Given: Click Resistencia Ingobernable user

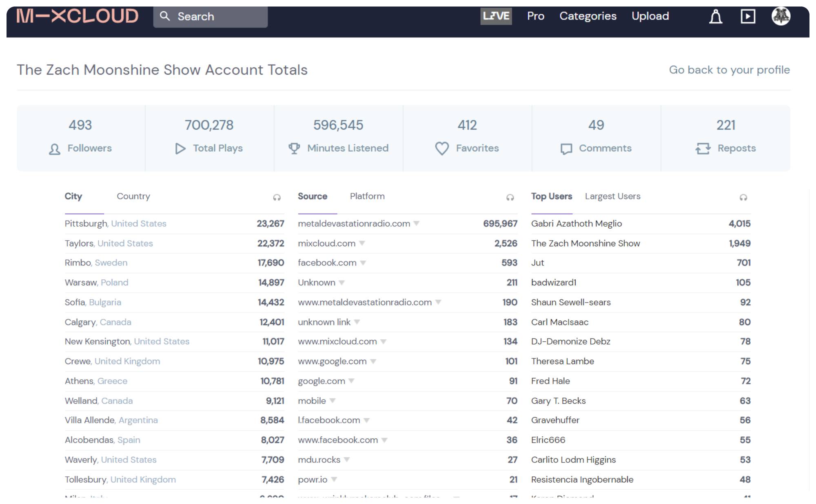Looking at the screenshot, I should point(582,480).
